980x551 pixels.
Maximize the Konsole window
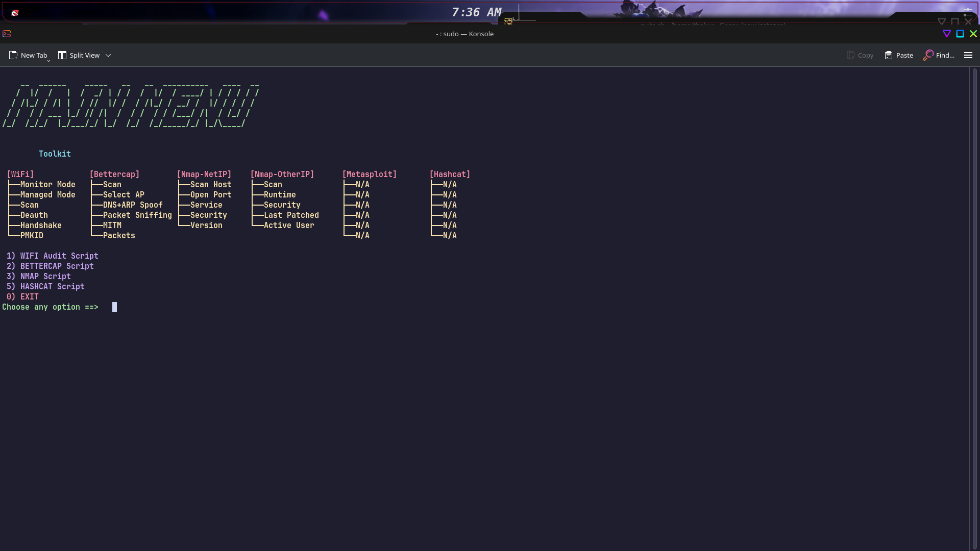click(x=960, y=34)
